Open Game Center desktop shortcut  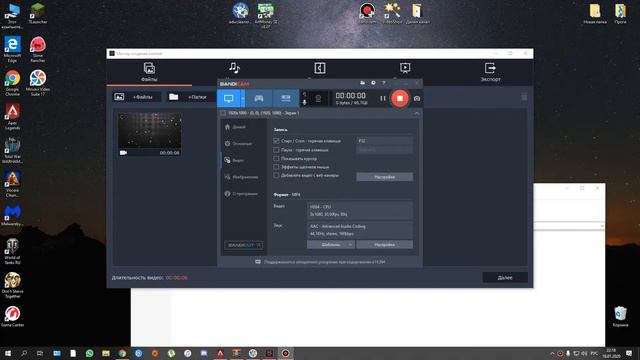(x=12, y=316)
